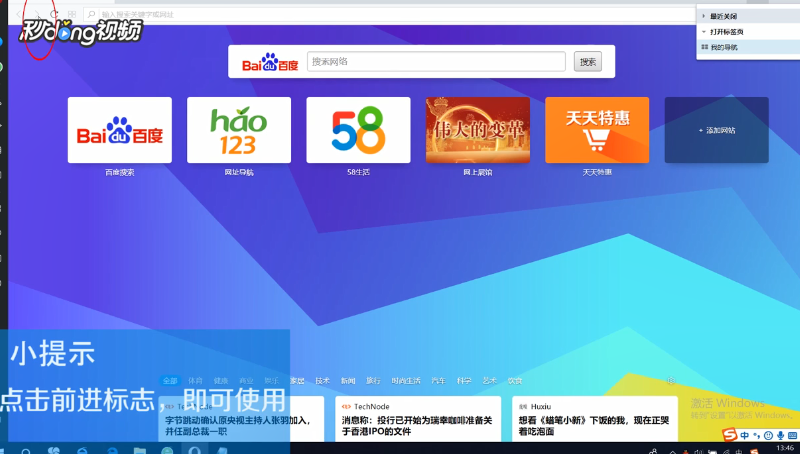This screenshot has width=800, height=454.
Task: Switch to 技术 news category
Action: click(322, 381)
